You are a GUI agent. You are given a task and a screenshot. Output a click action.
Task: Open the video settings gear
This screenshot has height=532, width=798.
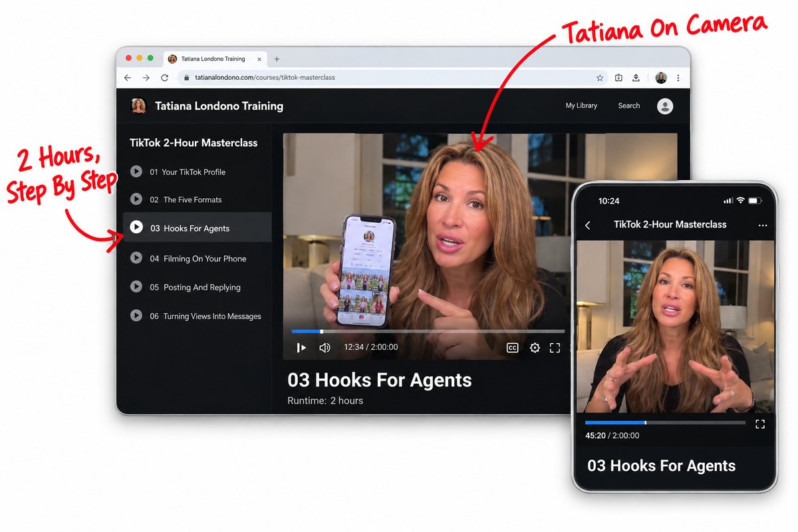click(535, 348)
